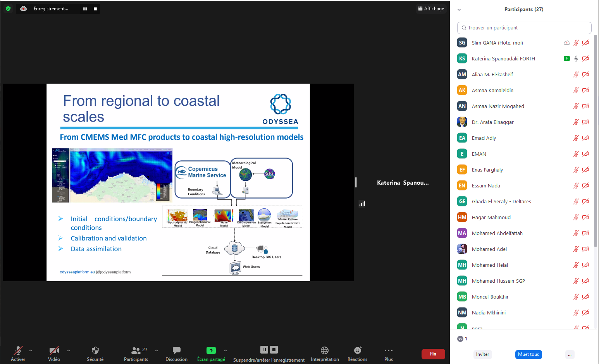This screenshot has height=364, width=599.
Task: Toggle Dr. Arafa Elnaggar microphone icon
Action: pos(576,122)
